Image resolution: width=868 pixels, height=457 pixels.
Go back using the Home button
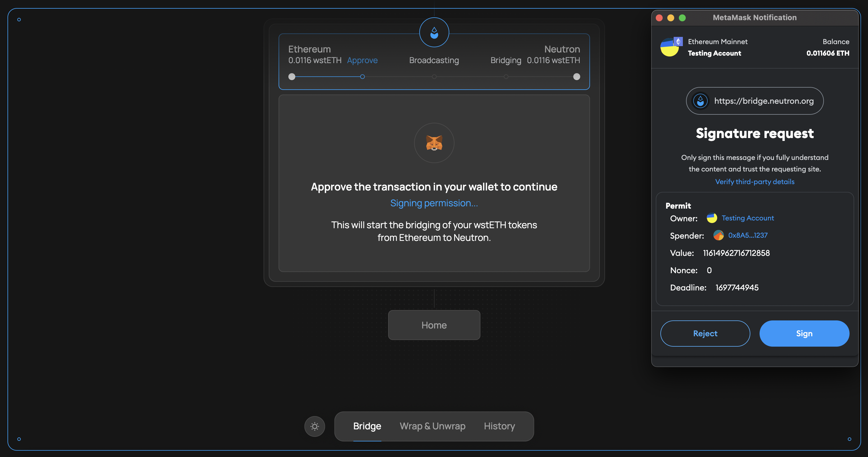coord(434,325)
